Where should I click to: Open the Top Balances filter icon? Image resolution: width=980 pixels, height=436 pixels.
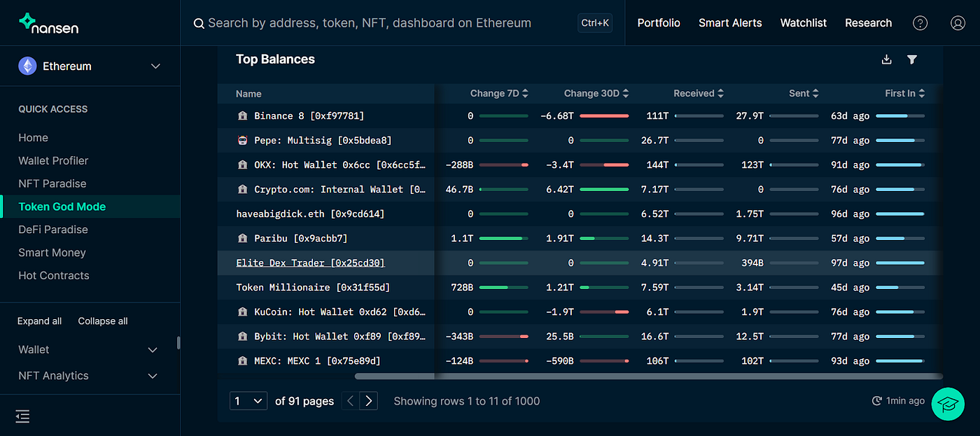tap(911, 59)
